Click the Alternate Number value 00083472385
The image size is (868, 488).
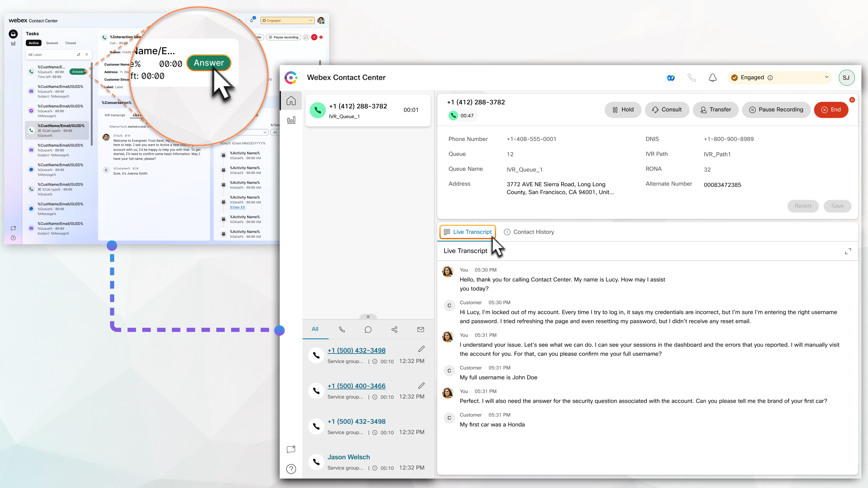pos(722,185)
